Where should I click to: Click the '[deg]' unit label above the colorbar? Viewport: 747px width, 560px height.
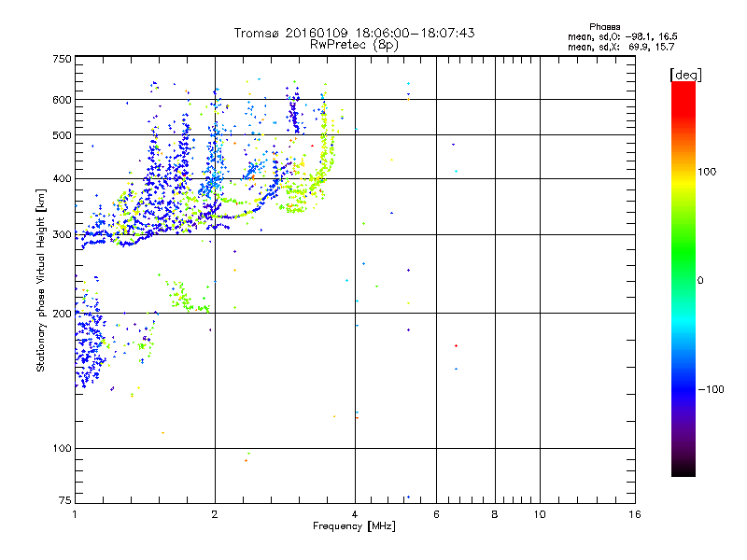[685, 75]
